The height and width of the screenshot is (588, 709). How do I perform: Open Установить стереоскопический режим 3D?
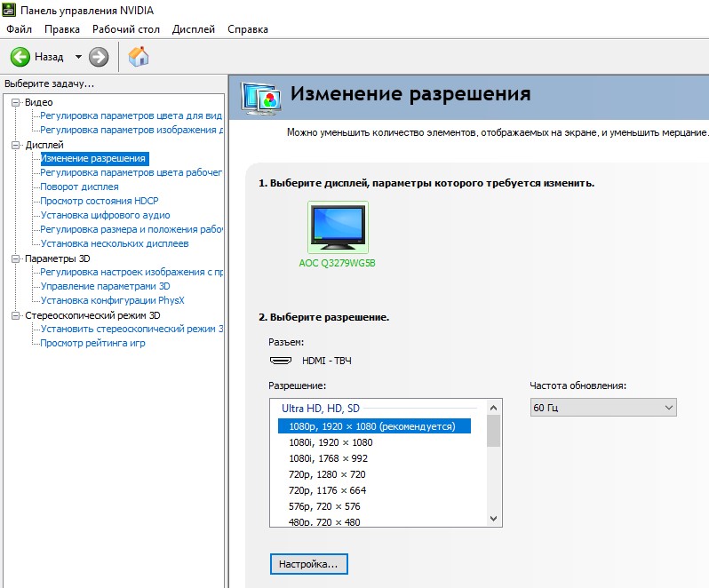click(x=132, y=329)
